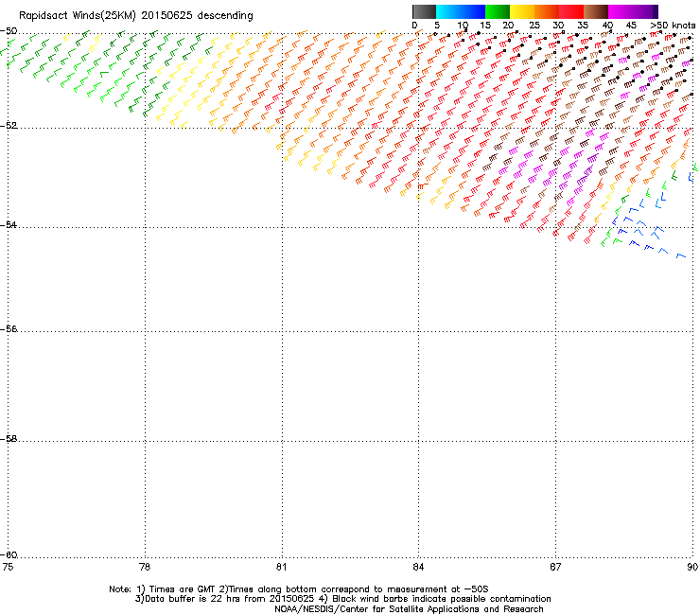
Task: Click the latitude label '-52'
Action: tap(9, 126)
